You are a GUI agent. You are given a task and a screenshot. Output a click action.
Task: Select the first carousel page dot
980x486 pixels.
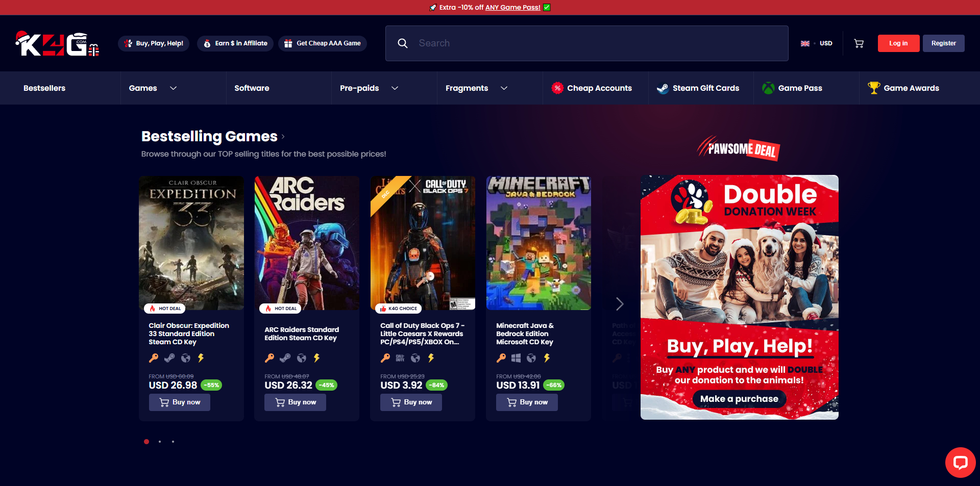pyautogui.click(x=146, y=442)
